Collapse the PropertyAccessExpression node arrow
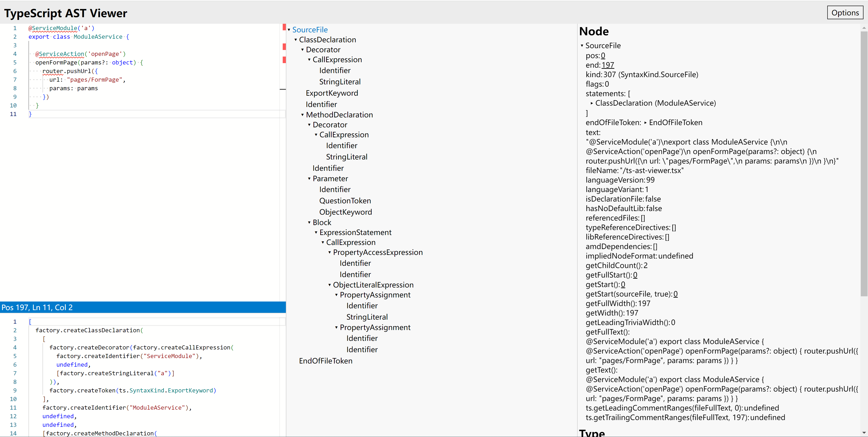The height and width of the screenshot is (437, 868). pyautogui.click(x=329, y=252)
